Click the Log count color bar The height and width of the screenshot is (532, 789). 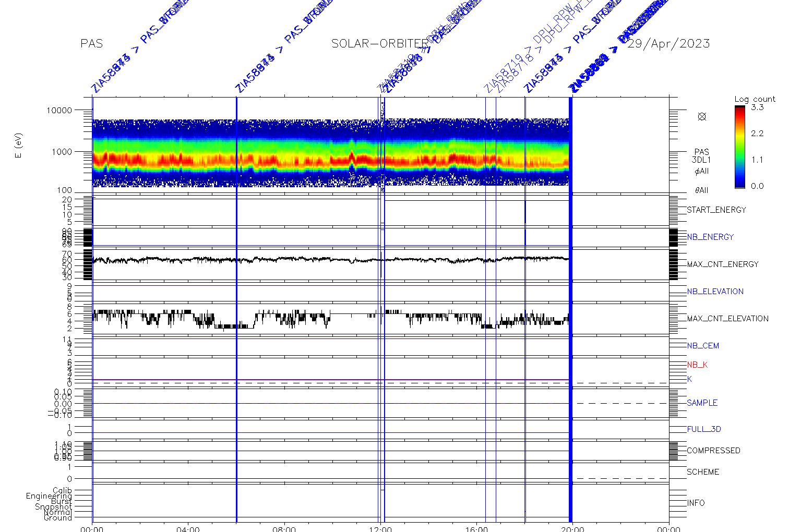(739, 147)
